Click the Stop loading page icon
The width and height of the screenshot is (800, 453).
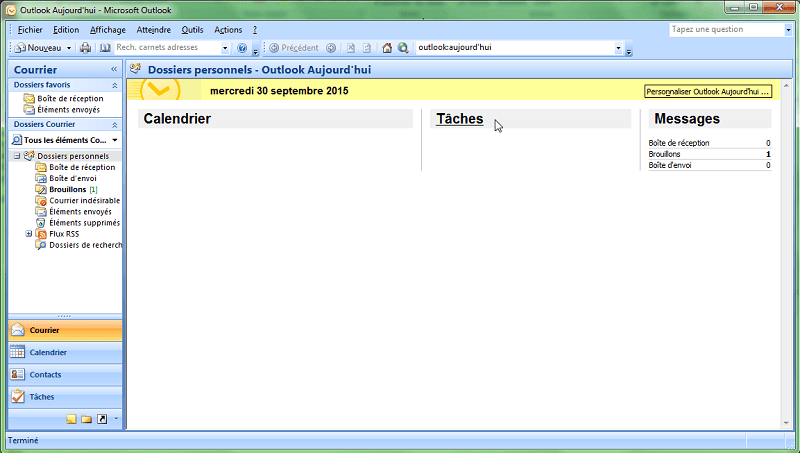pos(351,48)
